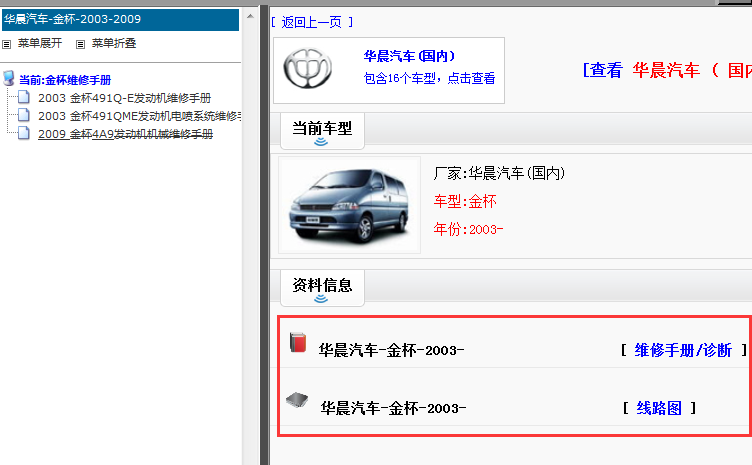Image resolution: width=752 pixels, height=465 pixels.
Task: Click 华晨汽车-金杯-2003- text in 维修手册 row
Action: click(x=391, y=350)
